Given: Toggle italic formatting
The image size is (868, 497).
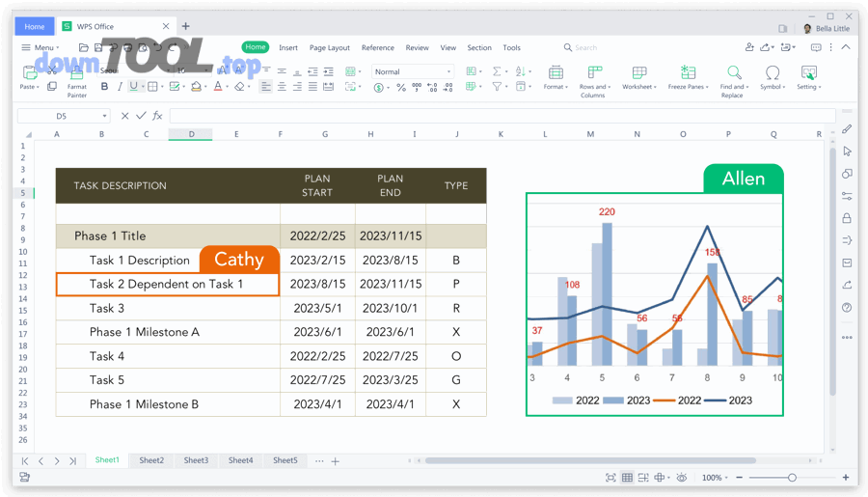Looking at the screenshot, I should coord(119,87).
